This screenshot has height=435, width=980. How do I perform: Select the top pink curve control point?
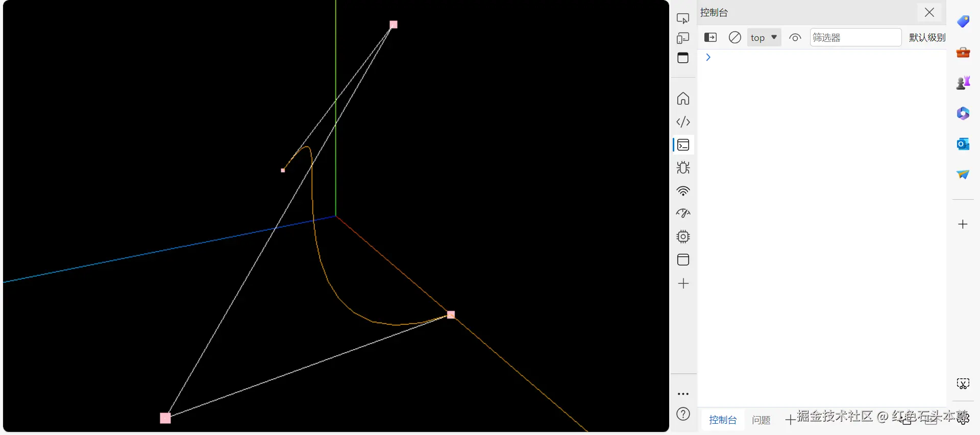pos(394,25)
